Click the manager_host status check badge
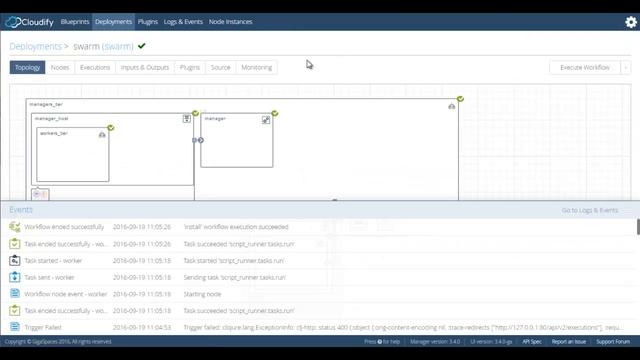The width and height of the screenshot is (640, 360). pos(195,113)
